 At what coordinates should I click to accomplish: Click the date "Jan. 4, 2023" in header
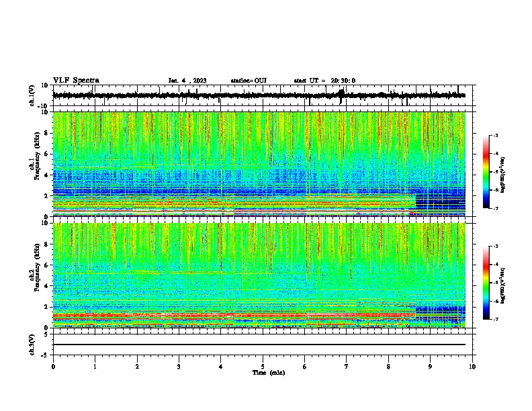[187, 81]
